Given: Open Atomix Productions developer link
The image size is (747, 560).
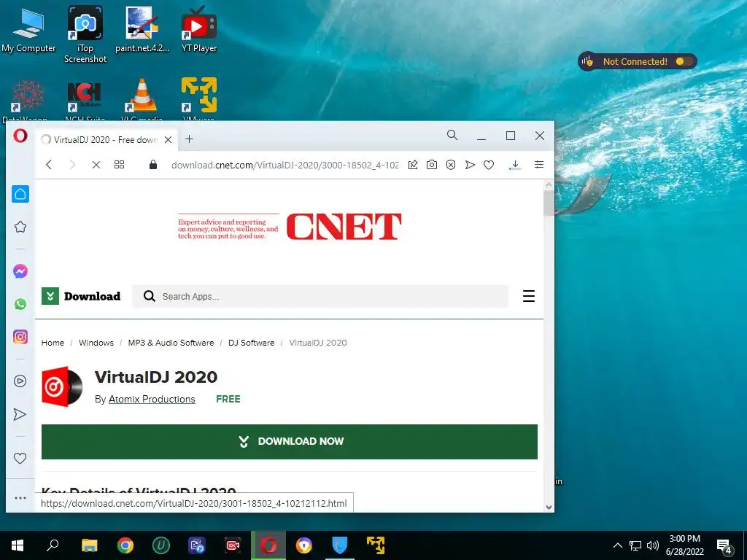Looking at the screenshot, I should click(x=152, y=399).
